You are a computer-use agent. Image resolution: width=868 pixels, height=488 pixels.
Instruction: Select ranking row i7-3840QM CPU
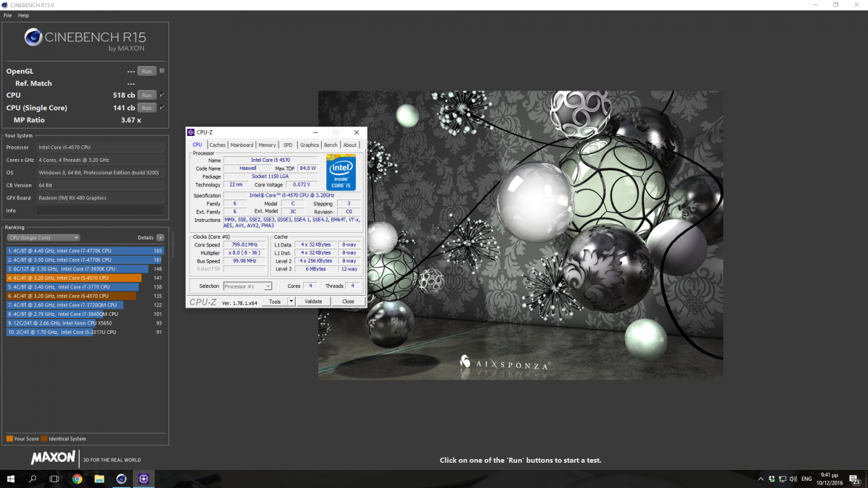(x=85, y=314)
